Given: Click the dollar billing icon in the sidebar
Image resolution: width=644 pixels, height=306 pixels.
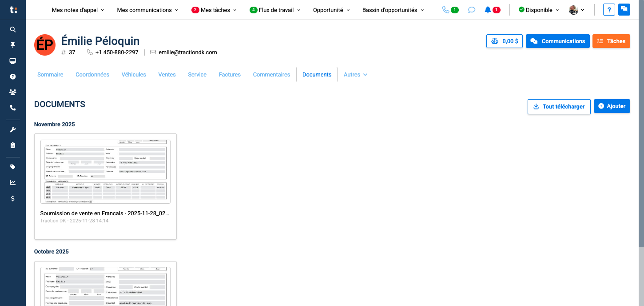Looking at the screenshot, I should (12, 198).
